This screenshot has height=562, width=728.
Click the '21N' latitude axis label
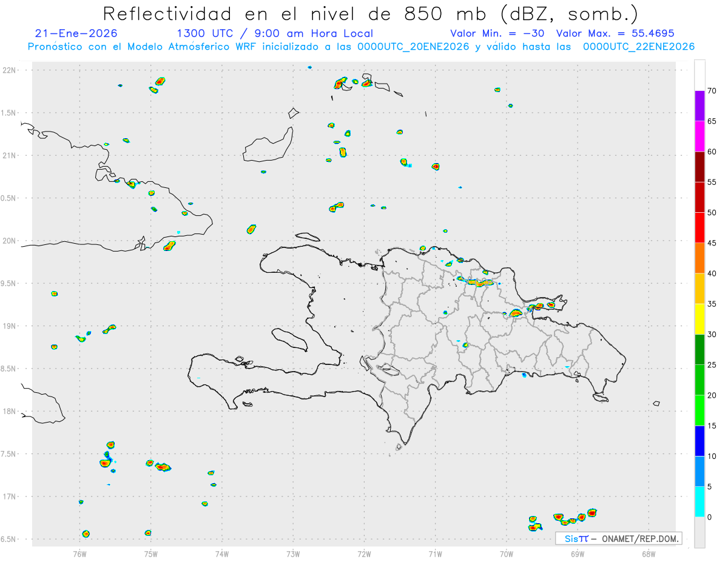point(10,155)
